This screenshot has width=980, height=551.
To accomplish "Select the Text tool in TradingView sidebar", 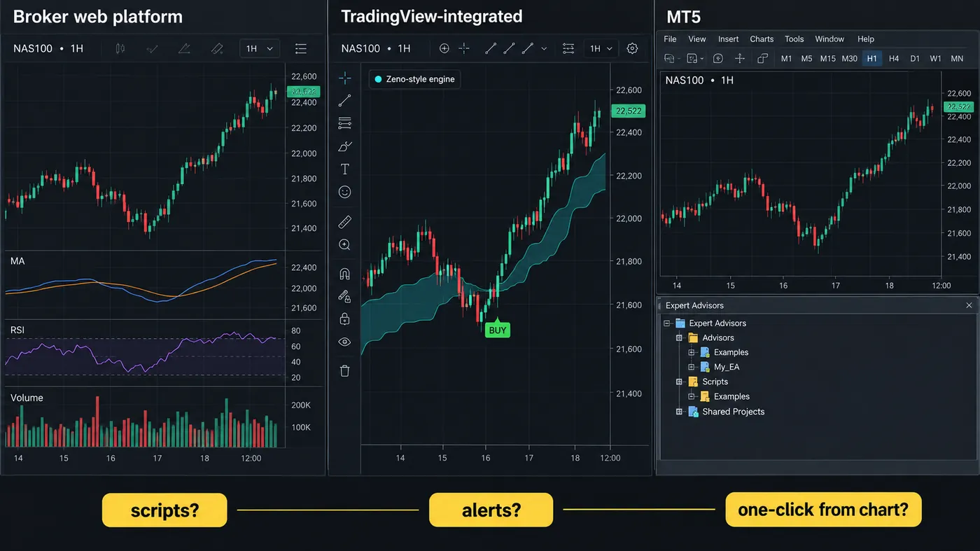I will [x=344, y=169].
